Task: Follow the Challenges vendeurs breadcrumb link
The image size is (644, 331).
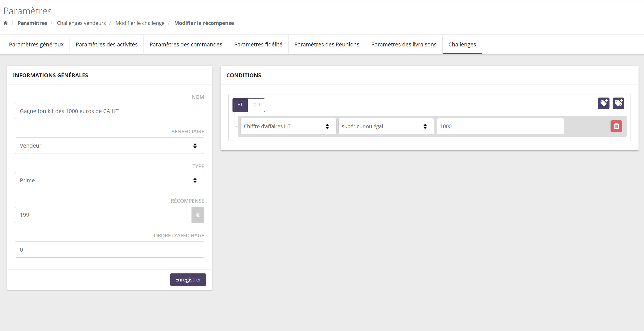Action: (81, 23)
